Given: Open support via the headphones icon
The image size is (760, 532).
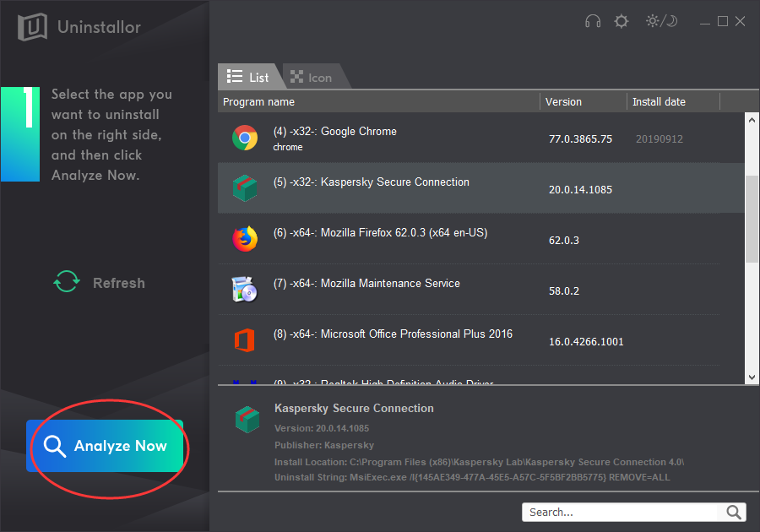Looking at the screenshot, I should tap(592, 21).
